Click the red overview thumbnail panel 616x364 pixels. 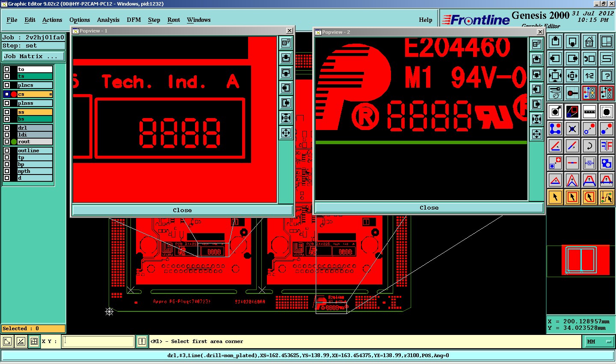point(585,260)
